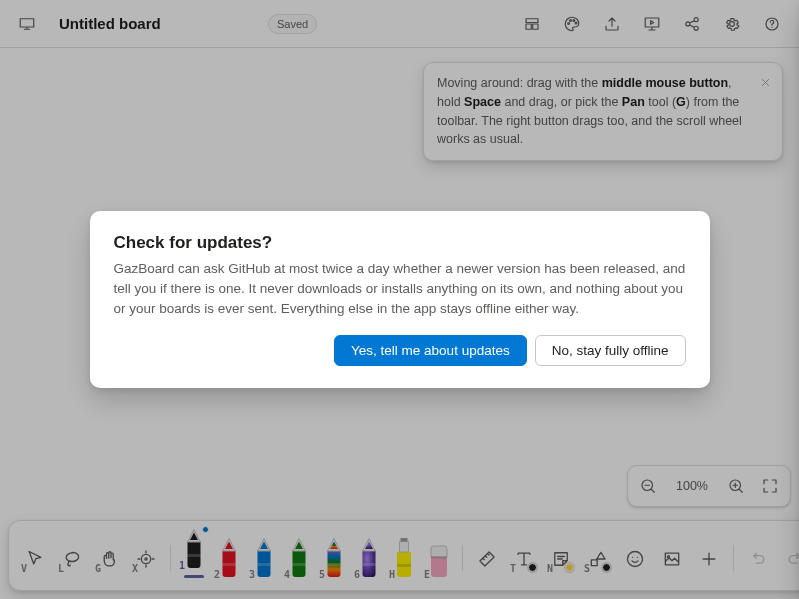
Task: Pick the purple pen 6
Action: (x=368, y=558)
